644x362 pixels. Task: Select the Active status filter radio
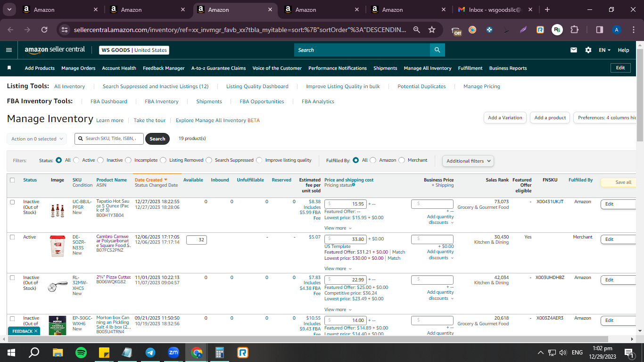click(x=76, y=160)
